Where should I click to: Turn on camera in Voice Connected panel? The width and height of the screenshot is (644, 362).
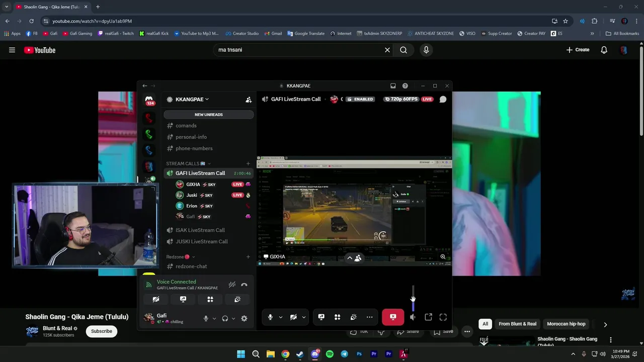156,299
